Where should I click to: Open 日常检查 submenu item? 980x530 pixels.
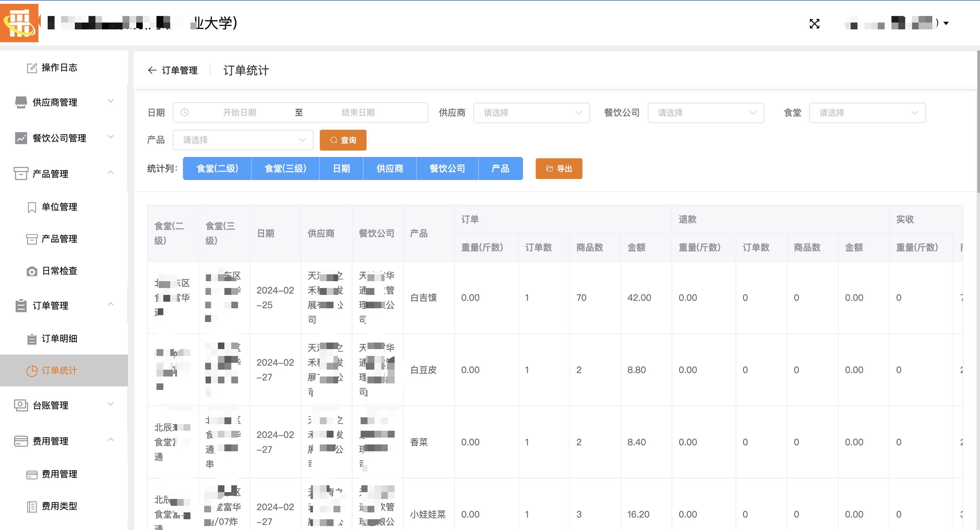click(59, 271)
